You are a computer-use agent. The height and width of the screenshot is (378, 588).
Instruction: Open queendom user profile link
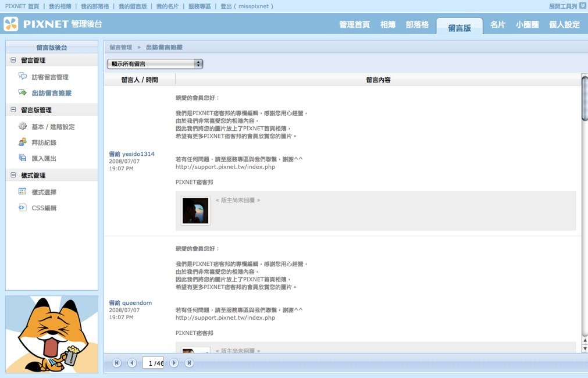[x=137, y=302]
